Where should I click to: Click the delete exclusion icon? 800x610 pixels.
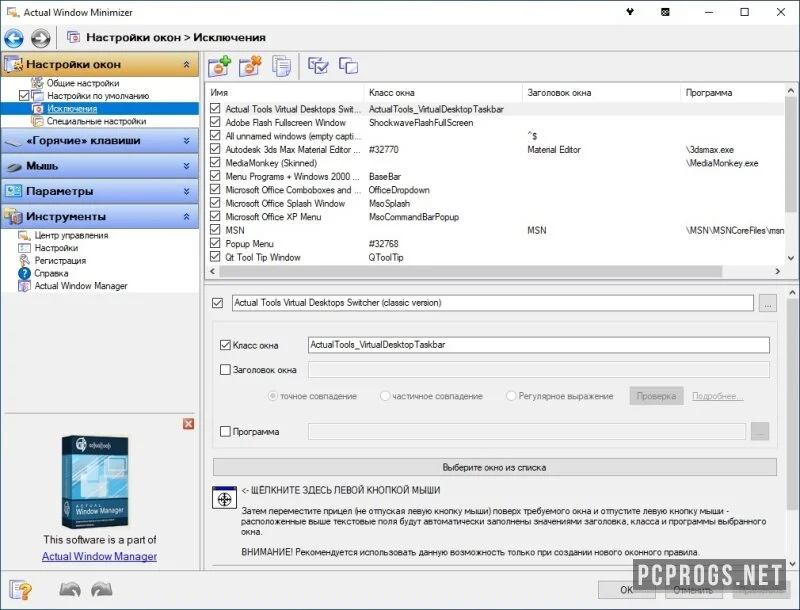click(250, 66)
